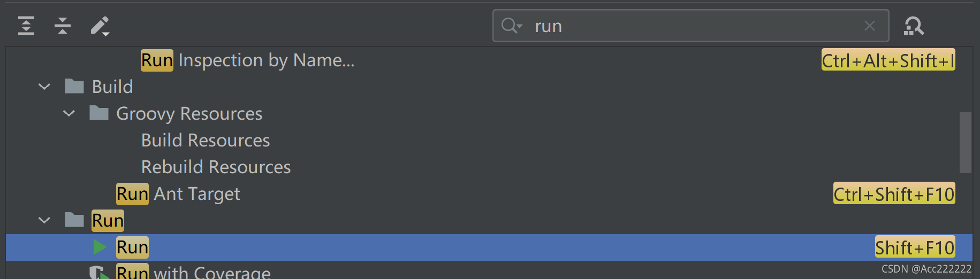
Task: Click into the search field containing run
Action: pyautogui.click(x=690, y=26)
